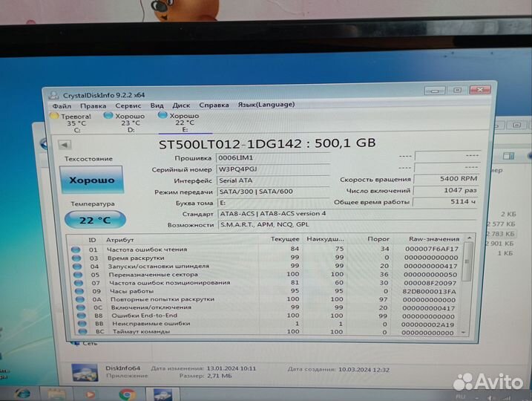
Task: Open Google Chrome from the taskbar
Action: [x=127, y=394]
